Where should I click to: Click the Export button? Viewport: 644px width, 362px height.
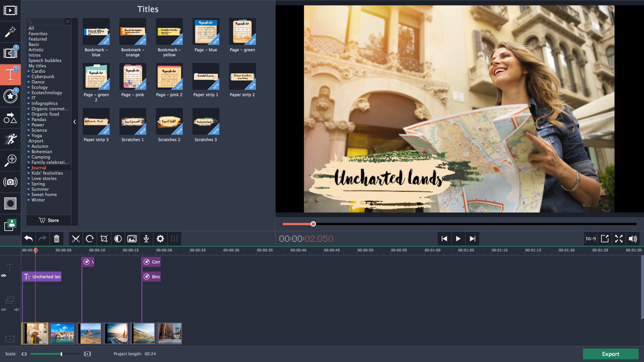click(x=610, y=354)
